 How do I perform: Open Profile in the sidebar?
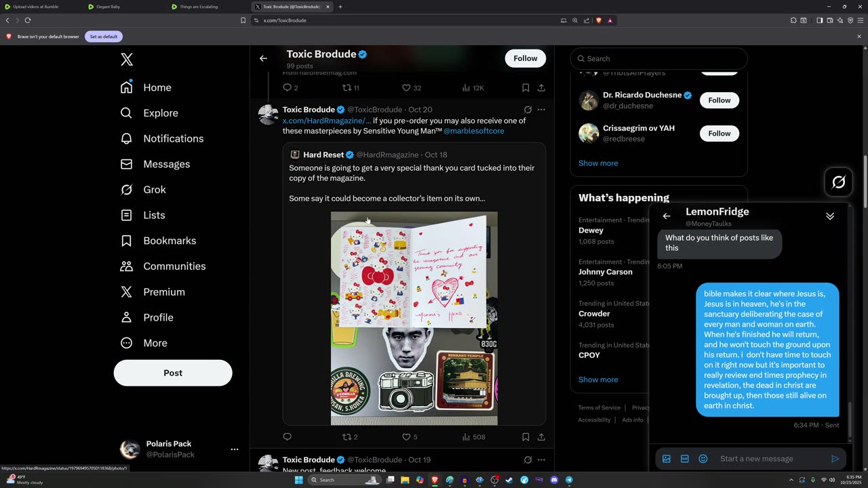pos(146,317)
